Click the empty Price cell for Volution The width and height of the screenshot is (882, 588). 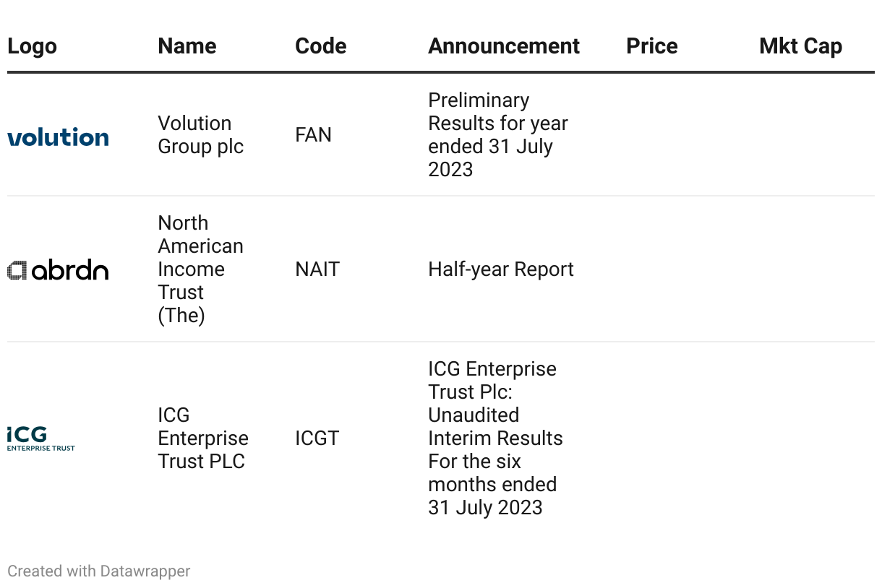(x=685, y=135)
